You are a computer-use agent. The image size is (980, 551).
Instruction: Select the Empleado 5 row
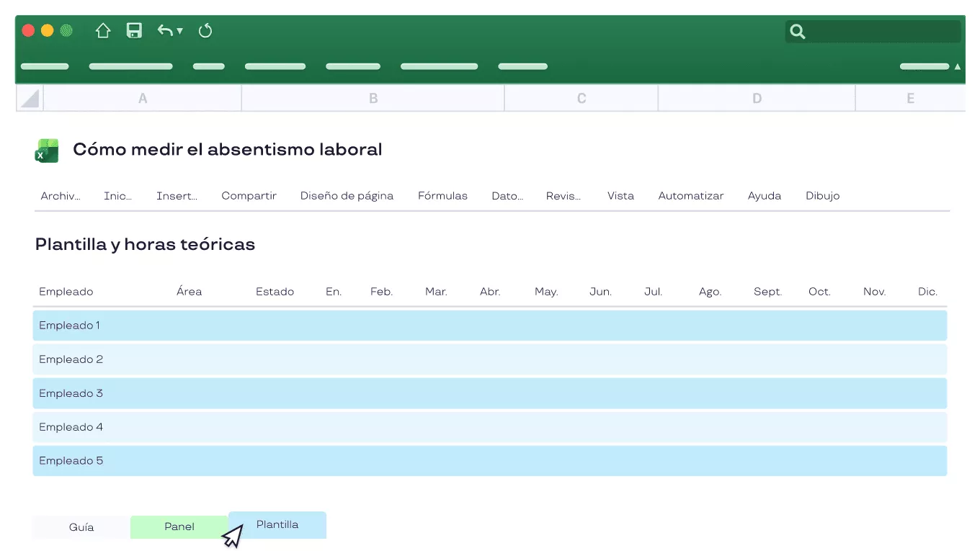tap(490, 461)
